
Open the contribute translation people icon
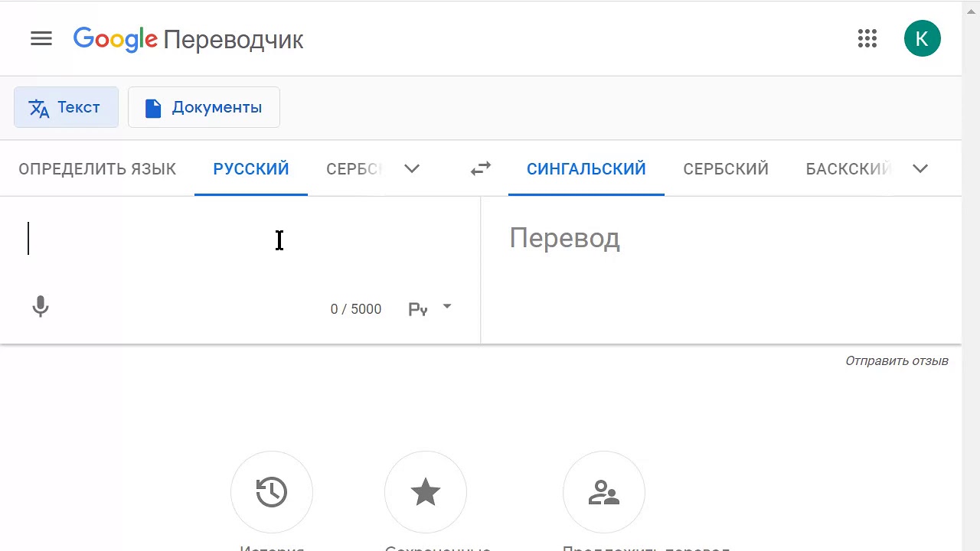click(604, 492)
